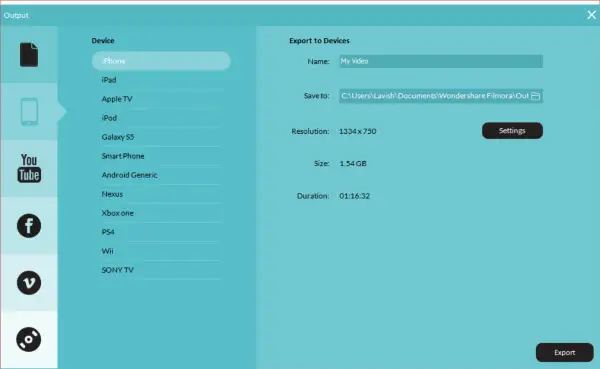Click the browse folder icon in Save to
The width and height of the screenshot is (600, 369).
(x=536, y=96)
